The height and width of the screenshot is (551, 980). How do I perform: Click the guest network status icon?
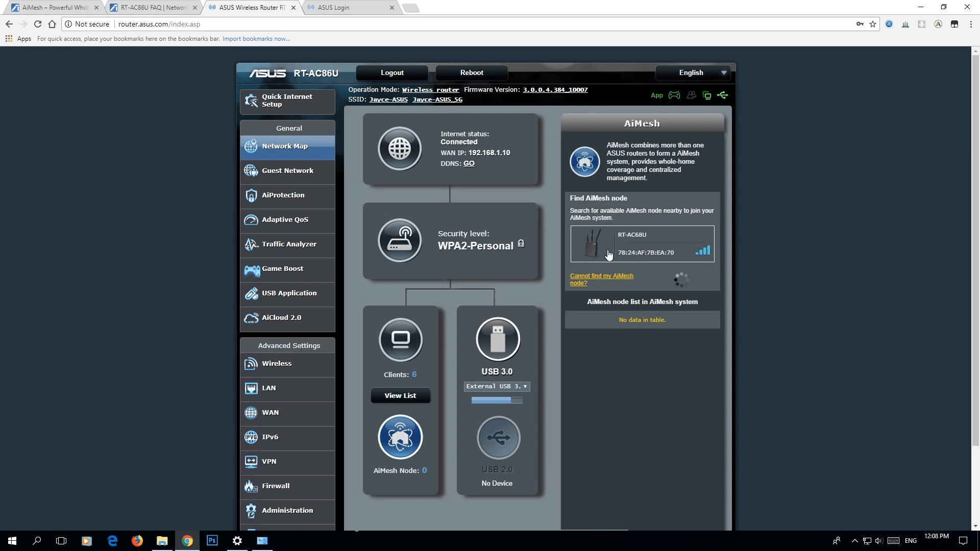pos(691,95)
